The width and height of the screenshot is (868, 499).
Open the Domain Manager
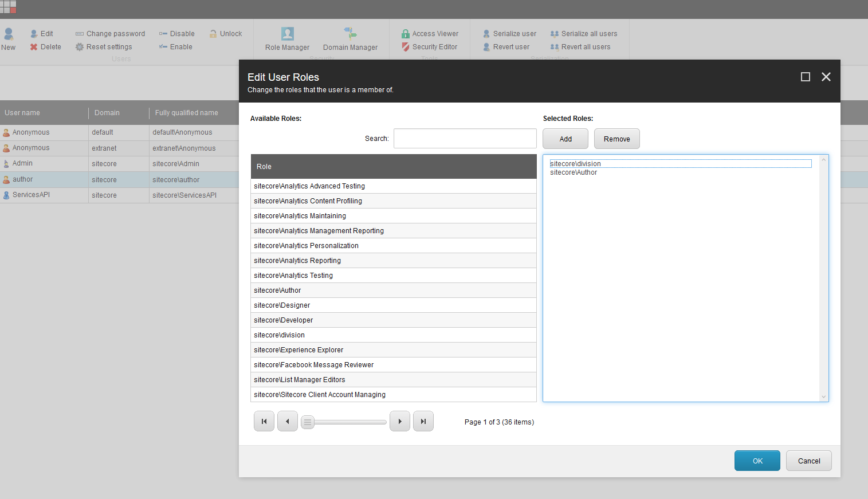pyautogui.click(x=350, y=39)
